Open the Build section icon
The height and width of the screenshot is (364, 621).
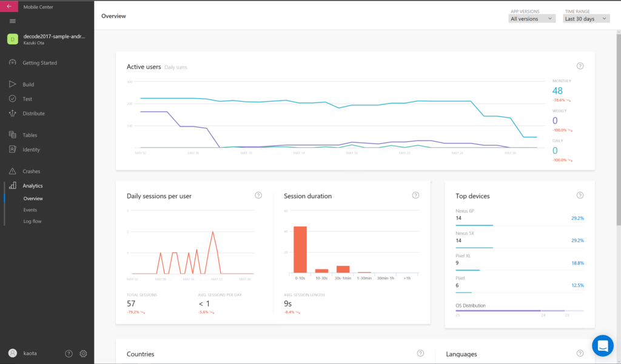coord(13,84)
